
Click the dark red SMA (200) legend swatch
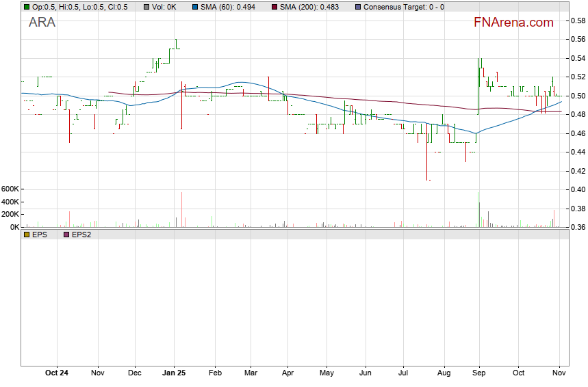coord(275,7)
